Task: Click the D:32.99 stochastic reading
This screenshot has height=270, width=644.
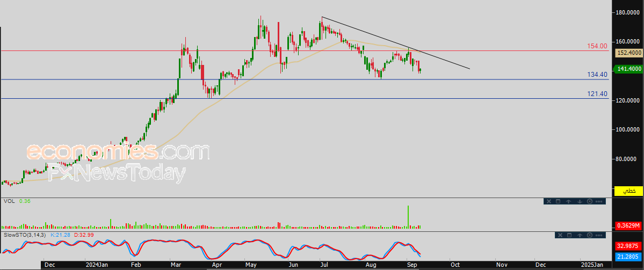Action: point(84,235)
